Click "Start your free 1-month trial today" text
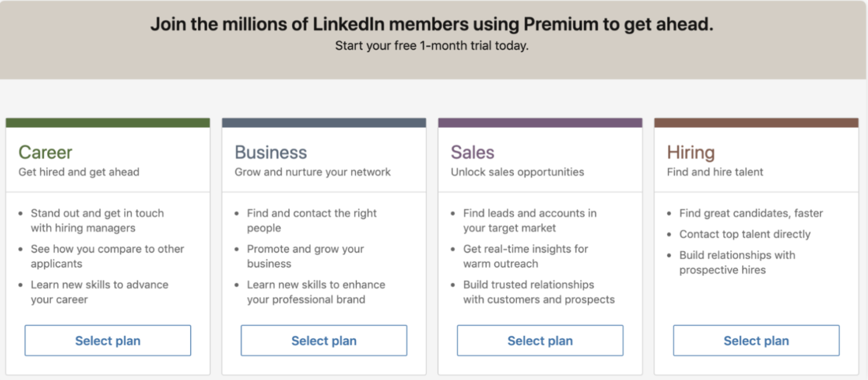This screenshot has height=380, width=868. click(432, 45)
